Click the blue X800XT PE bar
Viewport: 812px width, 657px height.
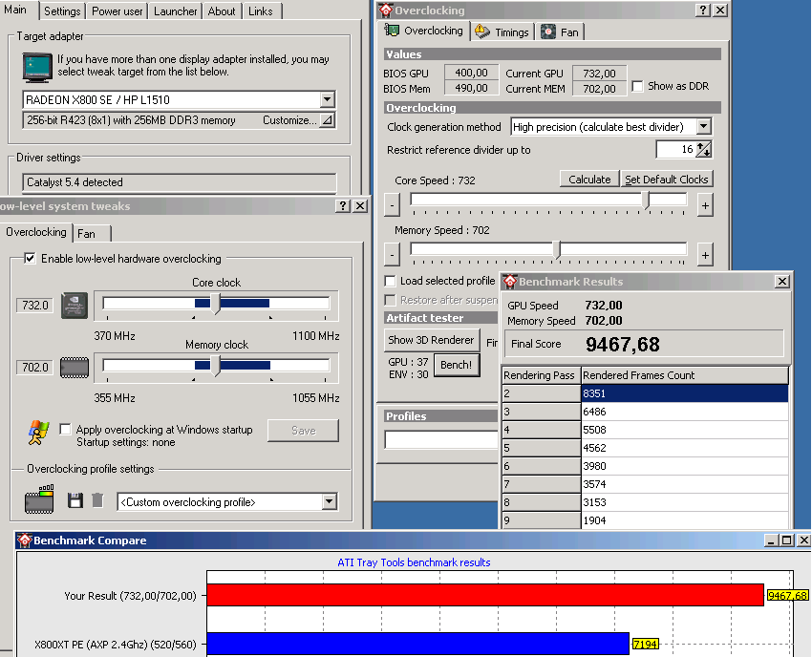pos(417,644)
